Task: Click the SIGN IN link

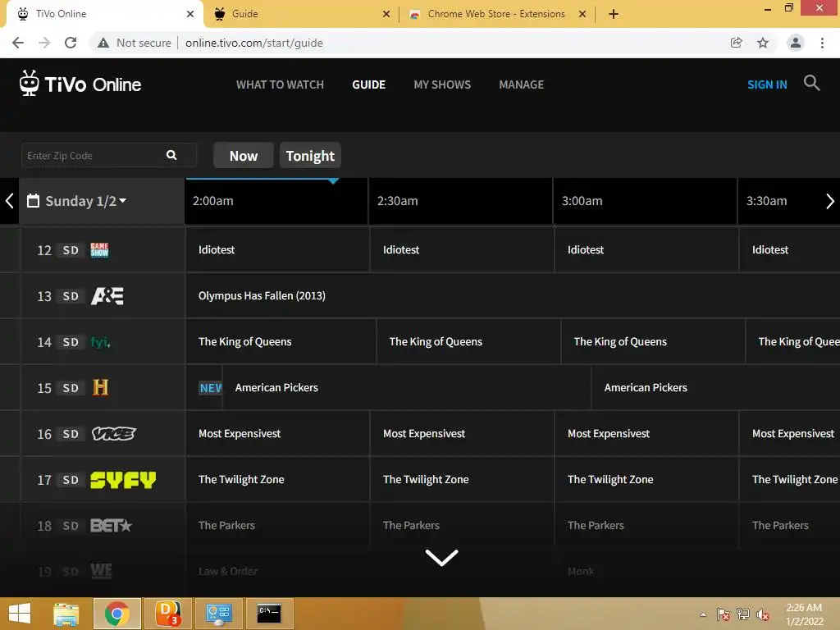Action: [x=767, y=84]
